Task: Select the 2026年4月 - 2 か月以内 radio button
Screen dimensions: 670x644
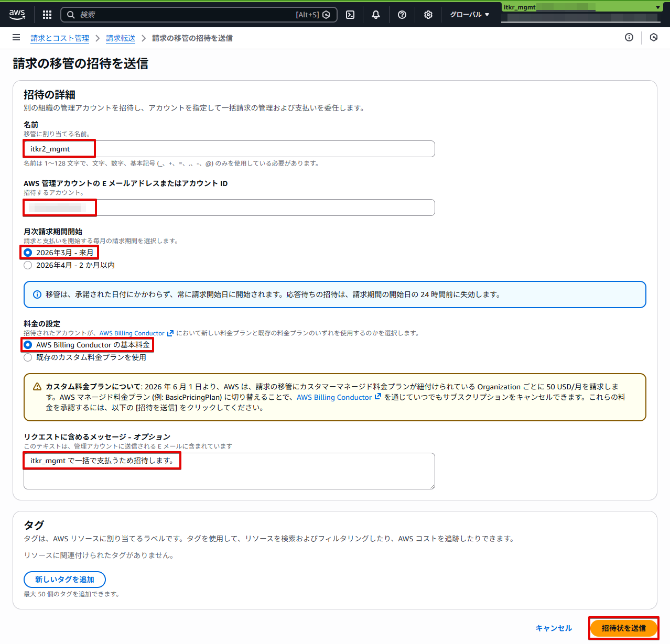Action: point(28,265)
